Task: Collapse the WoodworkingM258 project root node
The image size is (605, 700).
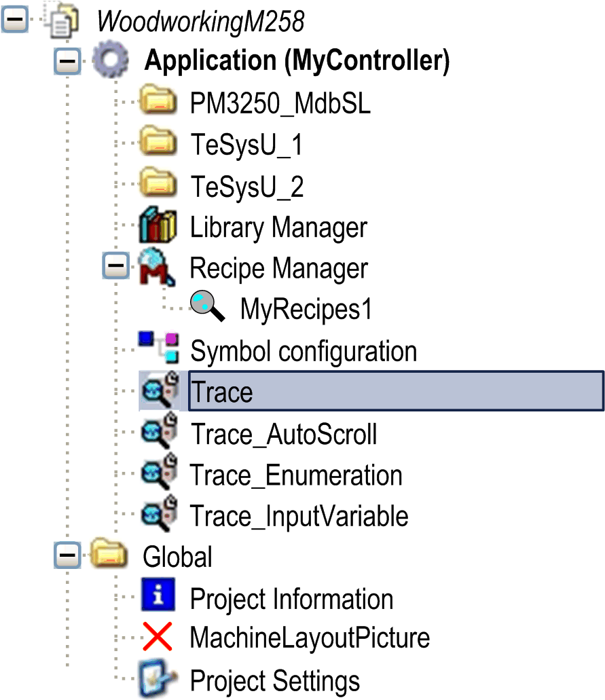Action: tap(16, 21)
